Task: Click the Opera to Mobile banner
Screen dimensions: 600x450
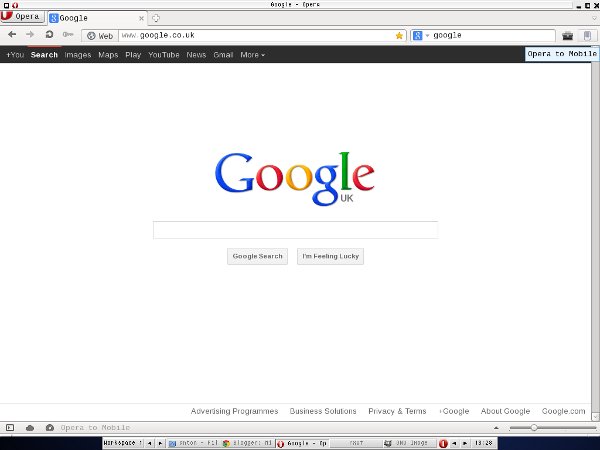Action: [562, 54]
